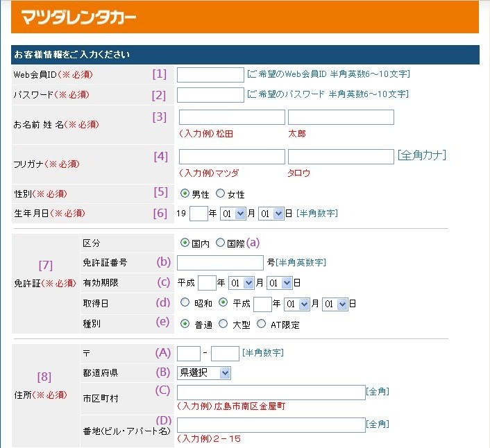Open birth month dropdown in 生年月日 row
Image resolution: width=490 pixels, height=448 pixels.
(x=233, y=214)
